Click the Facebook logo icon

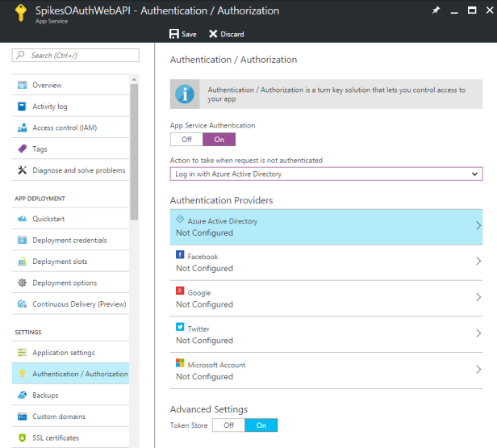pos(180,254)
